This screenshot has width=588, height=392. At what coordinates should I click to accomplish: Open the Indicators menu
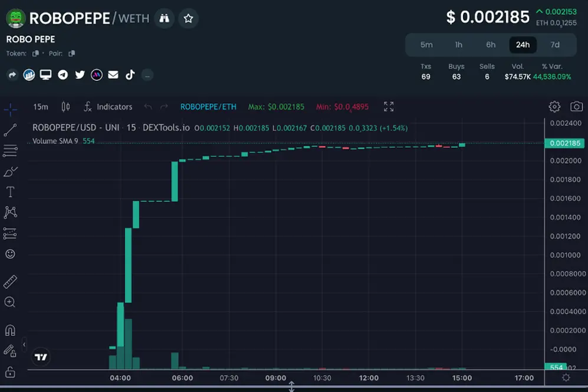point(108,107)
